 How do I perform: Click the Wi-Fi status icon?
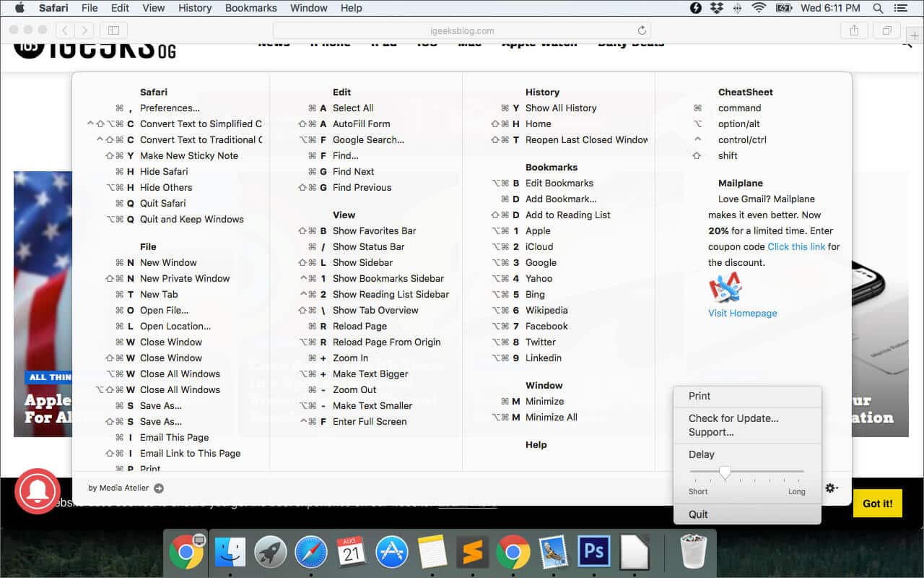point(759,8)
